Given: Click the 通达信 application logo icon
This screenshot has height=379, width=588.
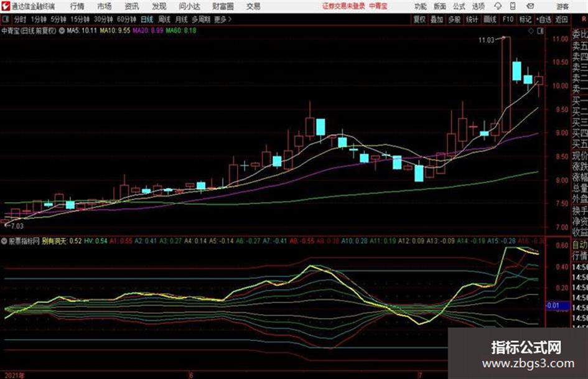Looking at the screenshot, I should (x=6, y=6).
